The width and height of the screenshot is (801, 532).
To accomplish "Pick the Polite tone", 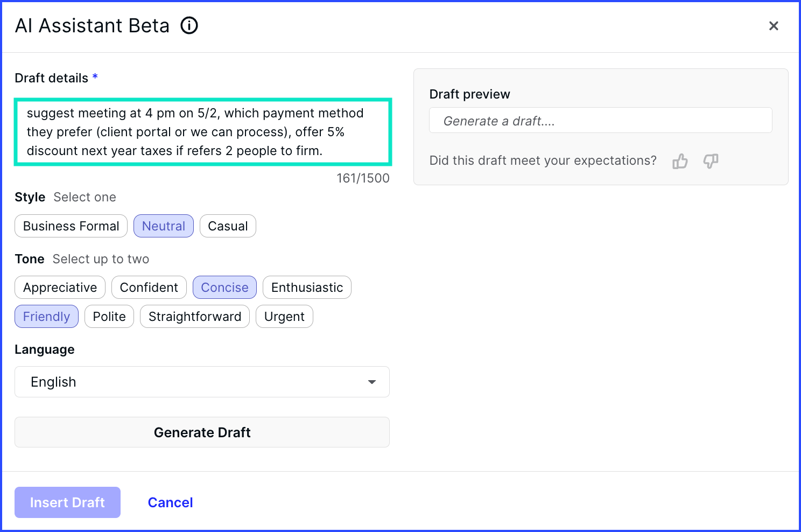I will click(109, 317).
